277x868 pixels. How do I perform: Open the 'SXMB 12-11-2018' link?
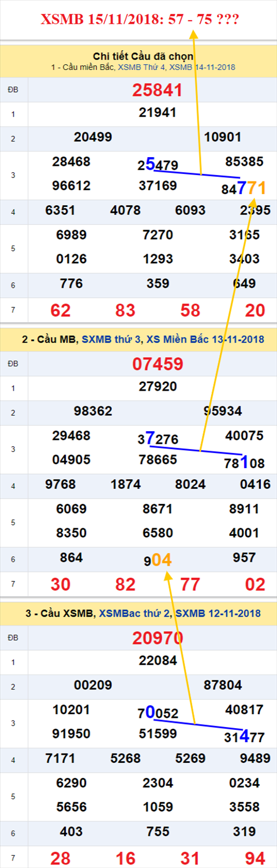(x=218, y=613)
